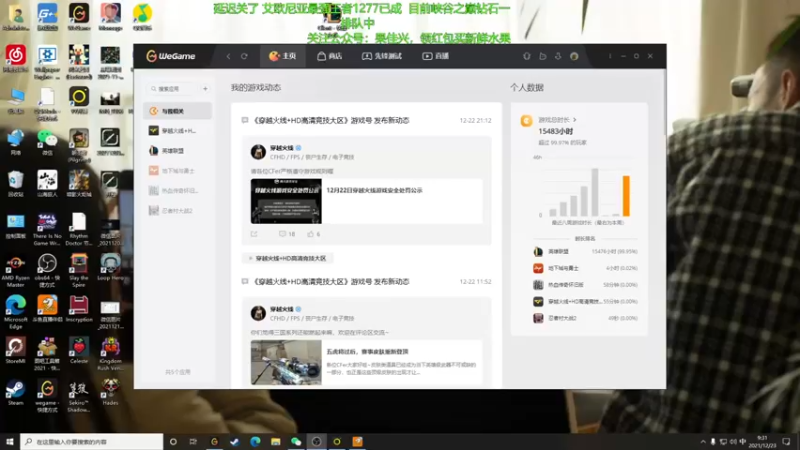This screenshot has height=450, width=800.
Task: Focus the 搜索应用 search field
Action: [x=173, y=89]
